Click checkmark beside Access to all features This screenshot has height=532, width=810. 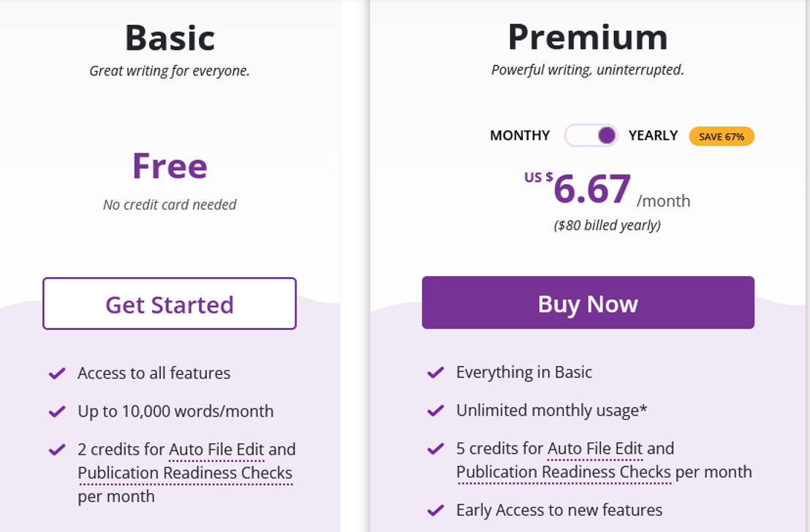click(x=57, y=373)
